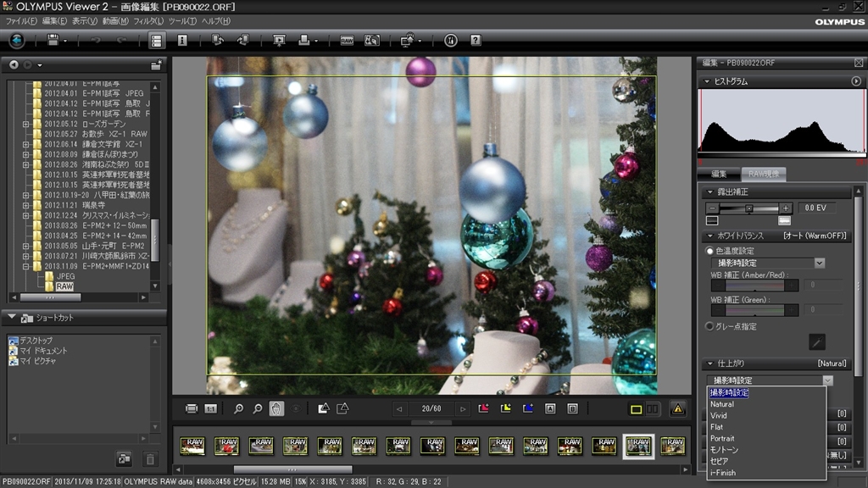Open the ツール(T) menu
Screen dimensions: 868x488
click(x=182, y=21)
